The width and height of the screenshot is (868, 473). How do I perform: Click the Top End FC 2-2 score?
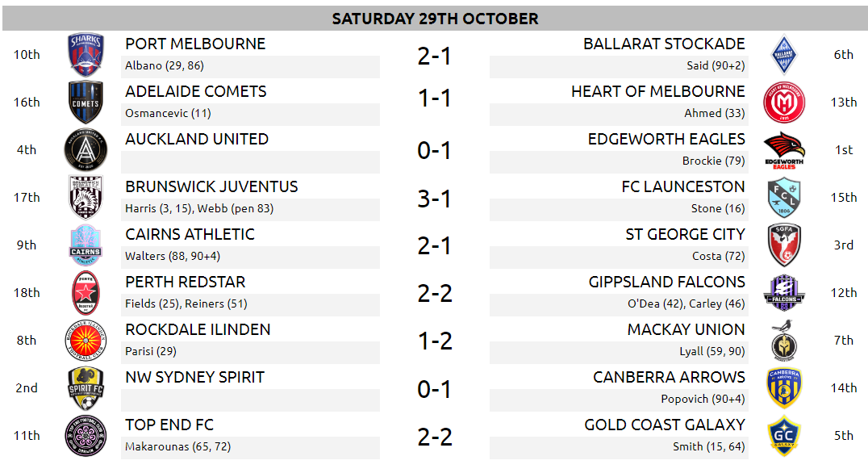click(435, 437)
